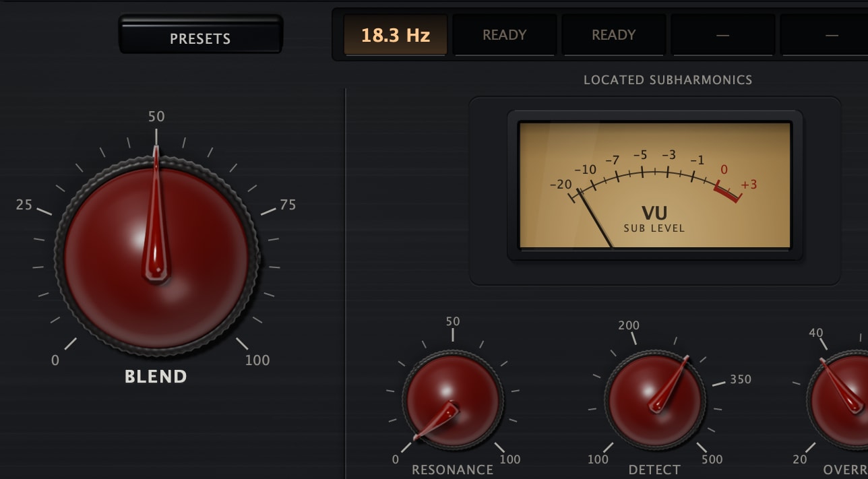Select the first READY subharmonic slot
Viewport: 868px width, 479px height.
click(504, 35)
